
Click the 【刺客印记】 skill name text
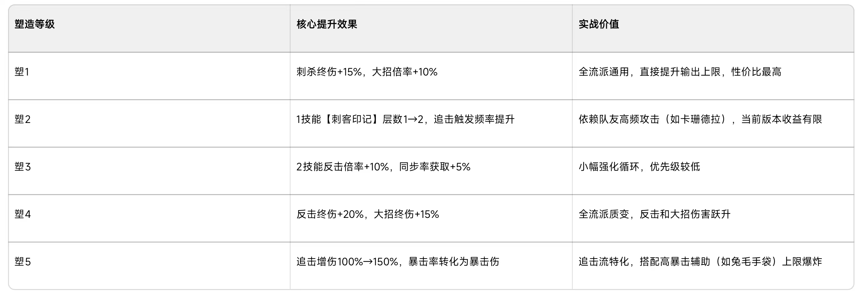click(x=351, y=119)
